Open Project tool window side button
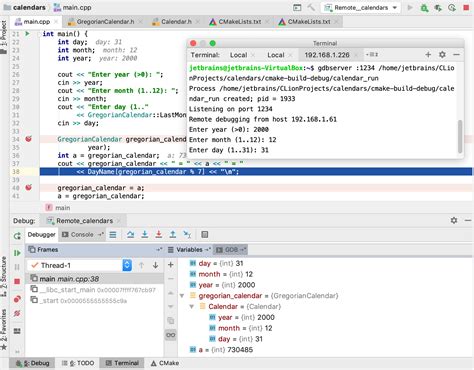The width and height of the screenshot is (474, 370). tap(4, 37)
